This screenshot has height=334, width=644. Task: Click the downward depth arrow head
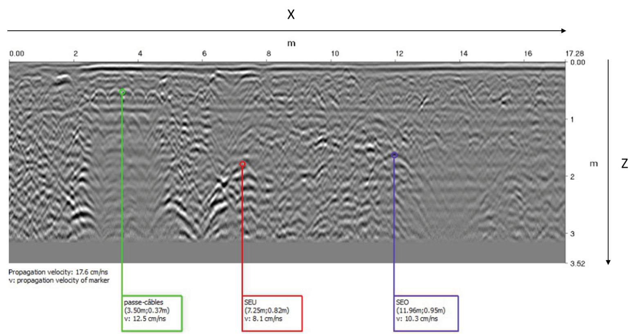click(608, 262)
